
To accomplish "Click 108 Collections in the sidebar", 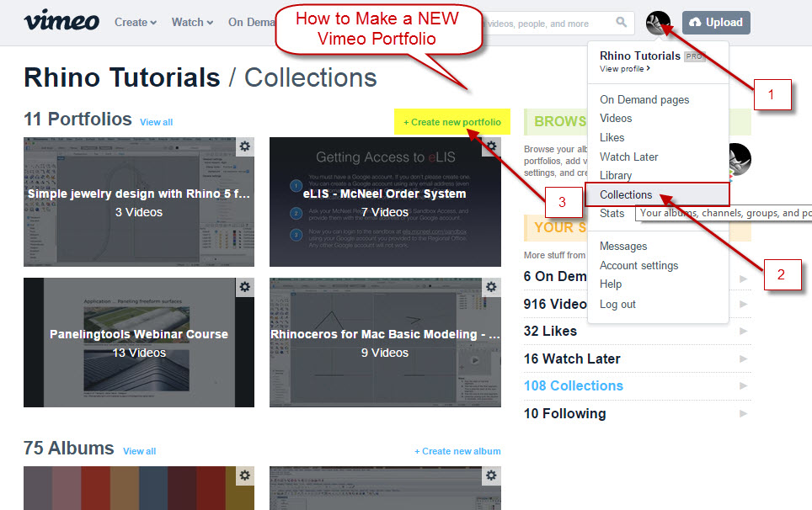I will click(574, 385).
